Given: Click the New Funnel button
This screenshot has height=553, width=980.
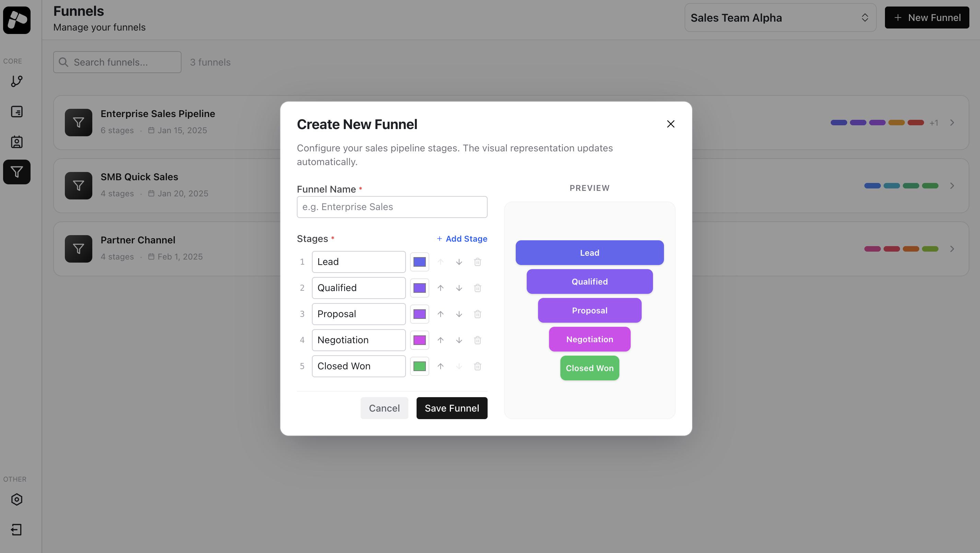Looking at the screenshot, I should [x=927, y=18].
